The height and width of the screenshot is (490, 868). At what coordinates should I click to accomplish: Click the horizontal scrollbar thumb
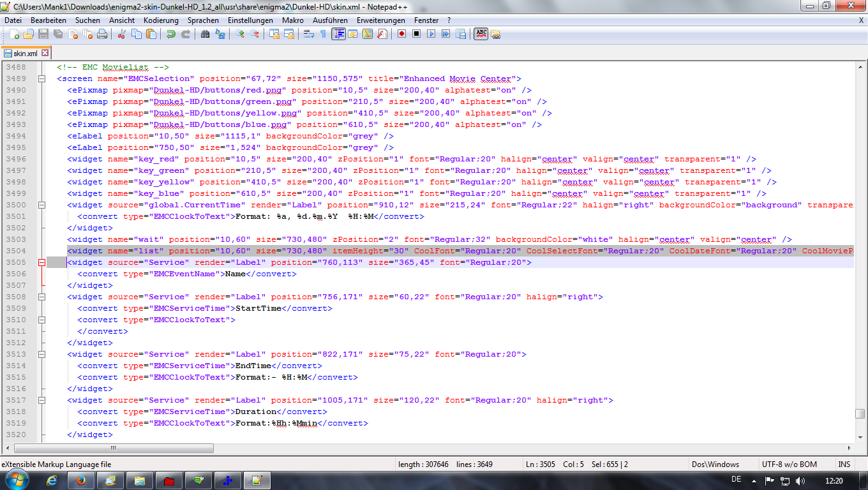pyautogui.click(x=114, y=448)
